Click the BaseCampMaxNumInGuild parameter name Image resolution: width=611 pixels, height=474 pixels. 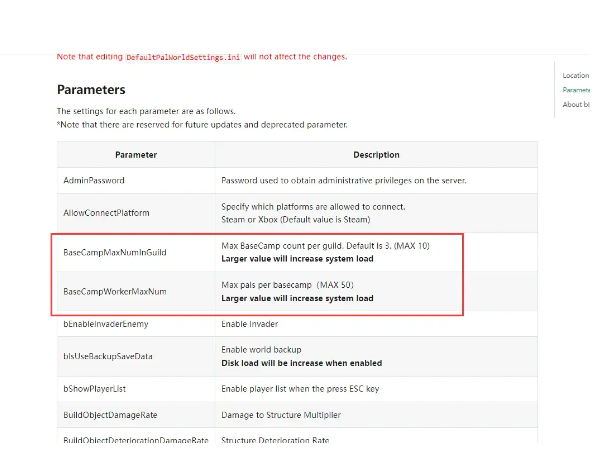point(114,252)
